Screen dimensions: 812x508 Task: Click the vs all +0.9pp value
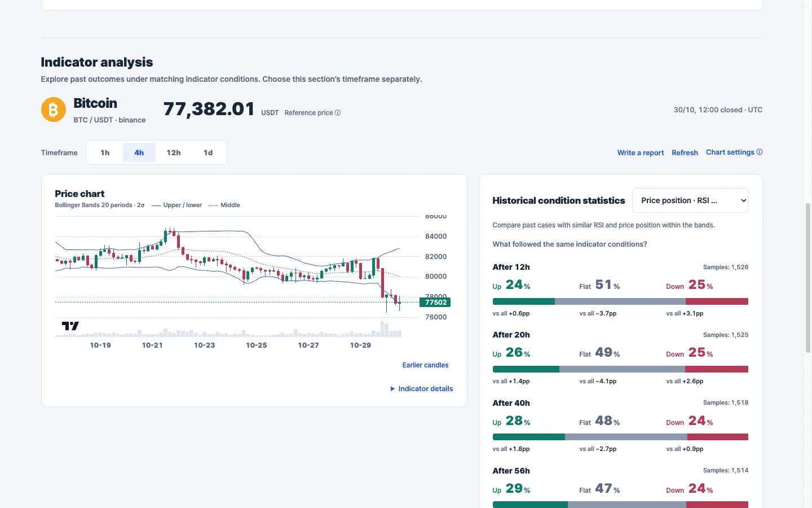coord(685,449)
